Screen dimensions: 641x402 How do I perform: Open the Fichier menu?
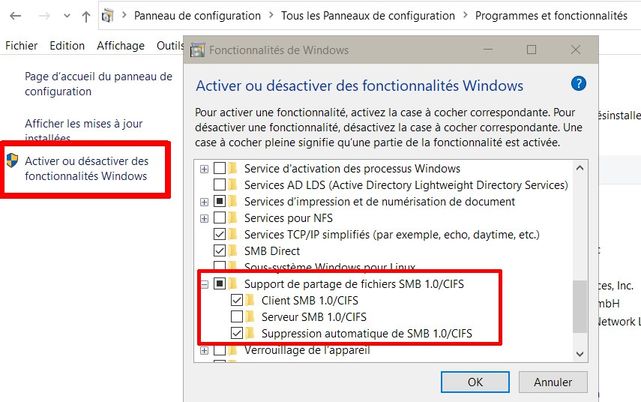point(21,46)
